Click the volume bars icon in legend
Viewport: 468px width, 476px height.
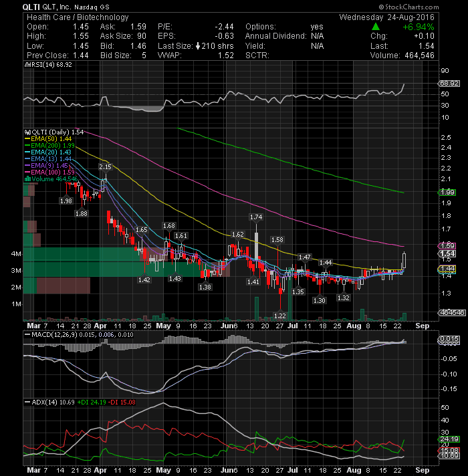(27, 178)
